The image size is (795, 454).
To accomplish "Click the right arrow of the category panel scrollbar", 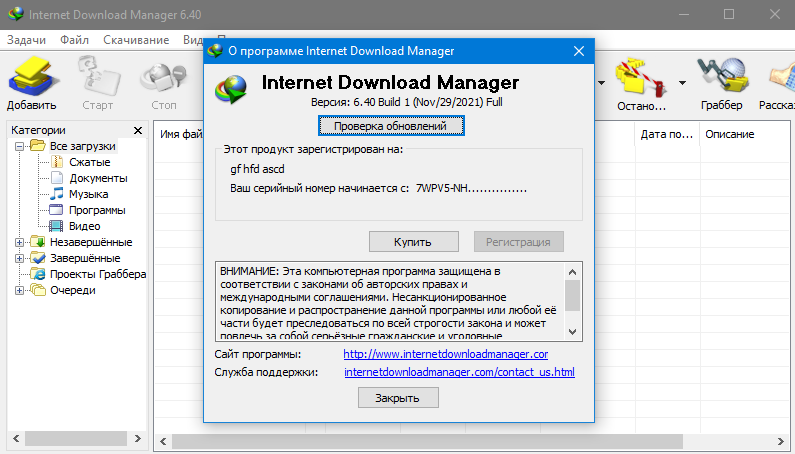I will [x=137, y=438].
